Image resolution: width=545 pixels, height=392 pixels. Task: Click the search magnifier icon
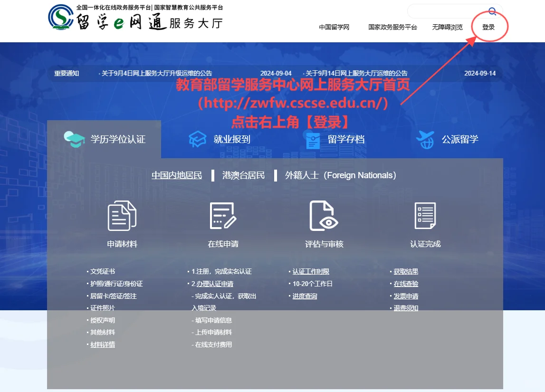(x=492, y=11)
